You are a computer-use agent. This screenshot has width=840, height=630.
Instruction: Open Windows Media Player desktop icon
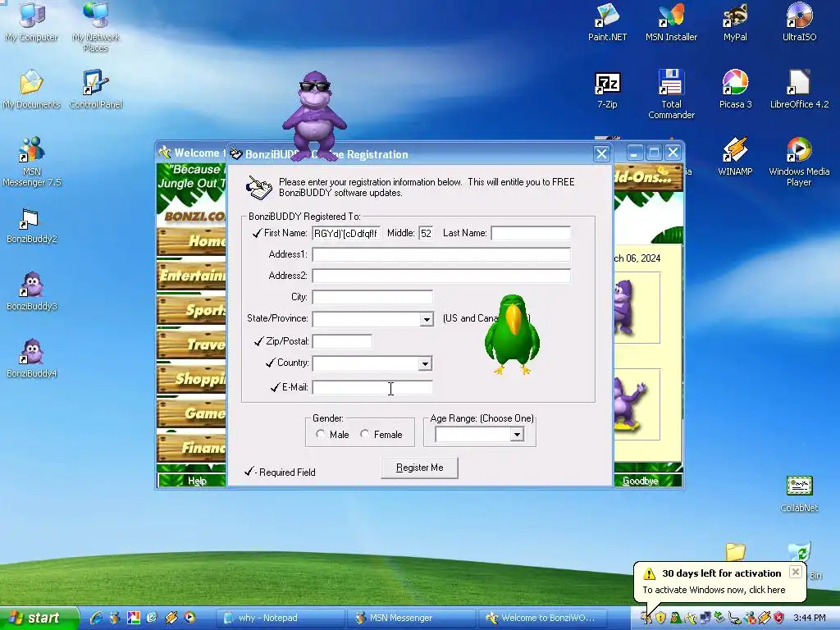(x=799, y=161)
